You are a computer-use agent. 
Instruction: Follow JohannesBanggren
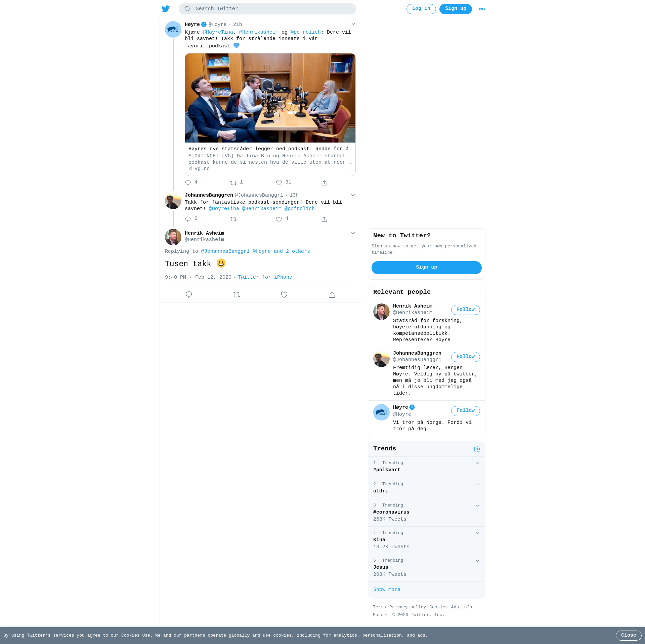point(465,357)
